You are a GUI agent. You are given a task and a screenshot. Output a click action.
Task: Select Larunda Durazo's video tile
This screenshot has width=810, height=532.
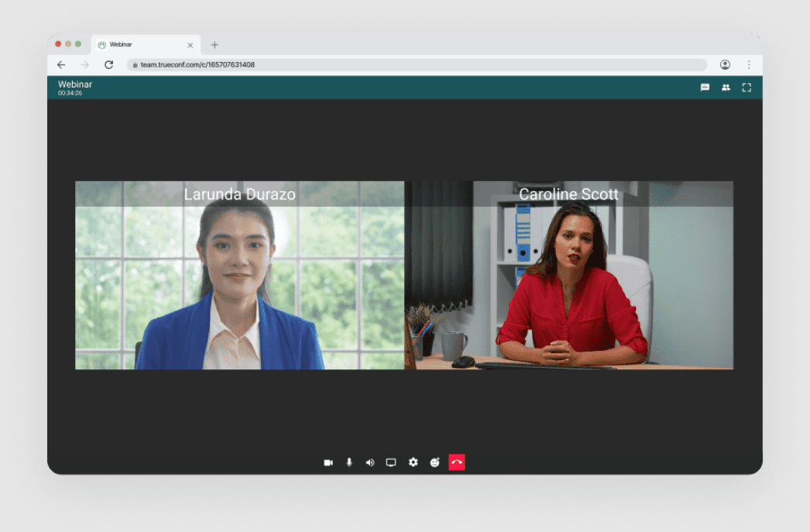coord(240,276)
